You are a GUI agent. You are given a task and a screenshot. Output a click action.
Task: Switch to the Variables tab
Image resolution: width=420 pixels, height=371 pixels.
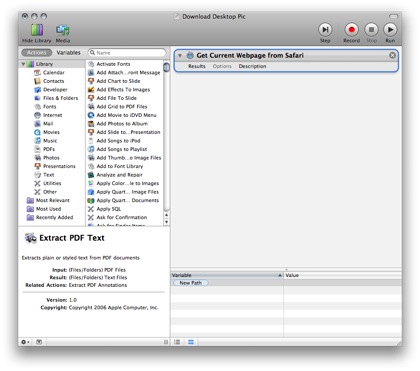point(68,53)
